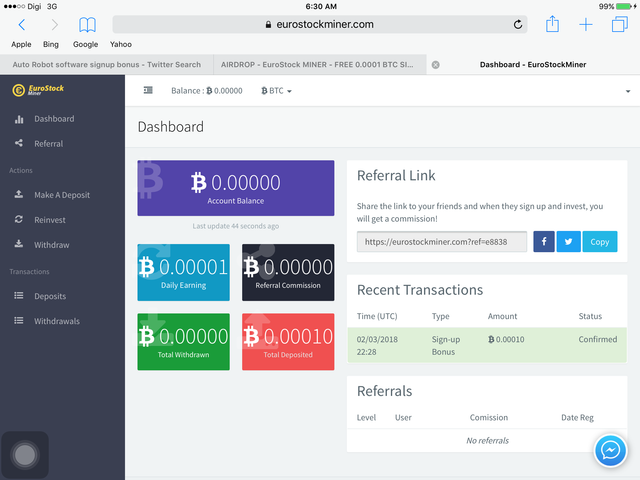Click the Balance 0.00000 header text
This screenshot has width=640, height=480.
[x=207, y=91]
